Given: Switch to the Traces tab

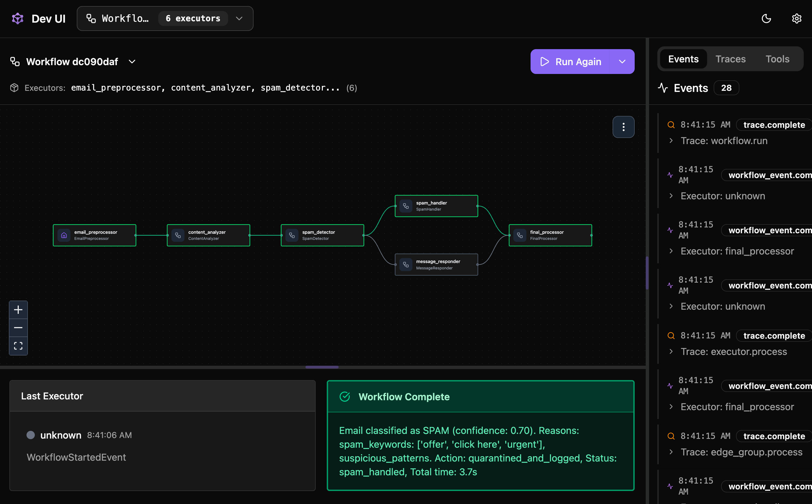Looking at the screenshot, I should coord(730,59).
